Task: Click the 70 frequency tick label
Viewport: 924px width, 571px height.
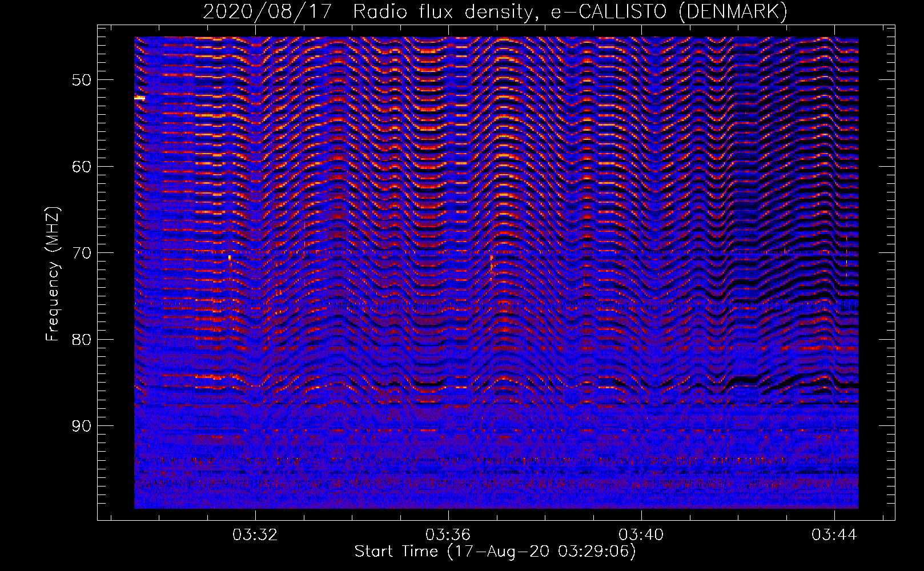Action: [81, 253]
